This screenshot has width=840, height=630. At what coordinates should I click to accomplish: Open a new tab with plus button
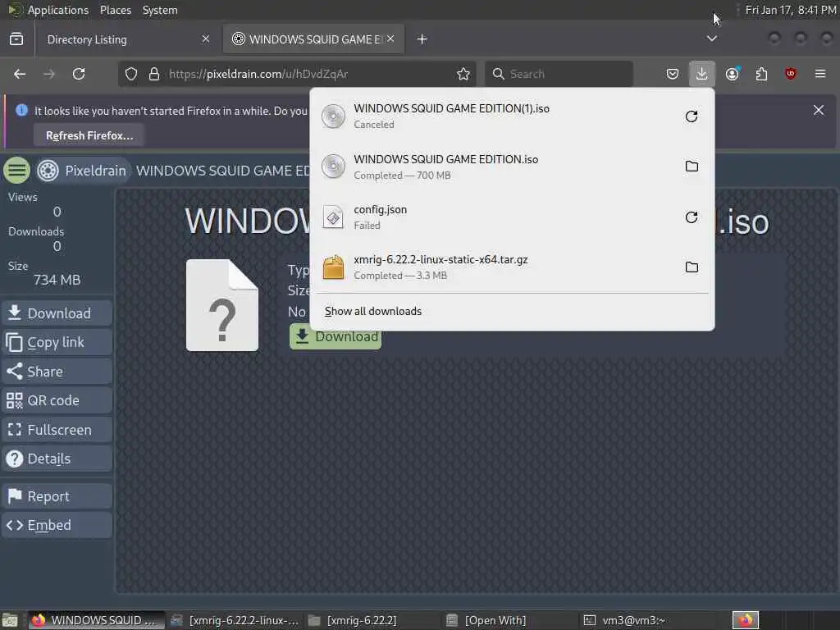coord(422,39)
